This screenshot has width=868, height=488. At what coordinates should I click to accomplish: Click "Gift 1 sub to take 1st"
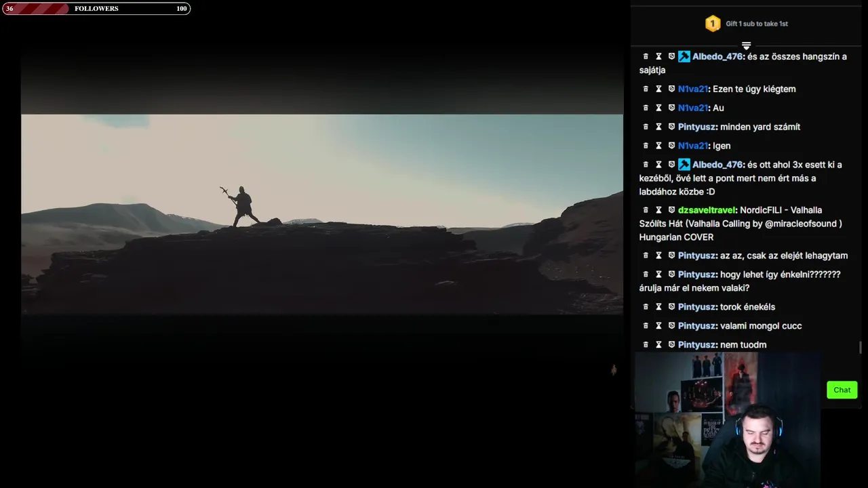point(757,24)
